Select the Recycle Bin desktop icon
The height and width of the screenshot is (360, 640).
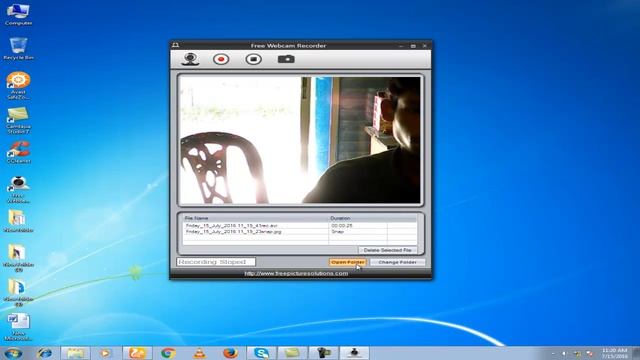[18, 49]
